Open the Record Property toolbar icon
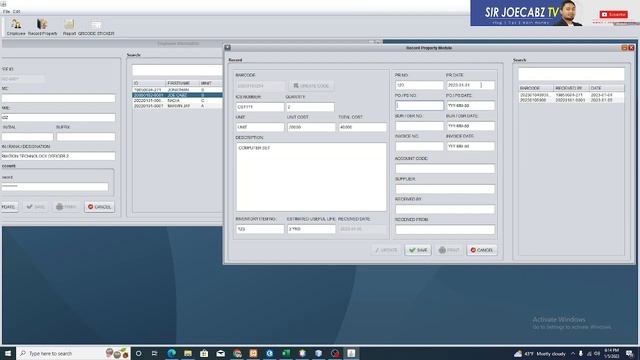This screenshot has width=640, height=360. coord(42,27)
